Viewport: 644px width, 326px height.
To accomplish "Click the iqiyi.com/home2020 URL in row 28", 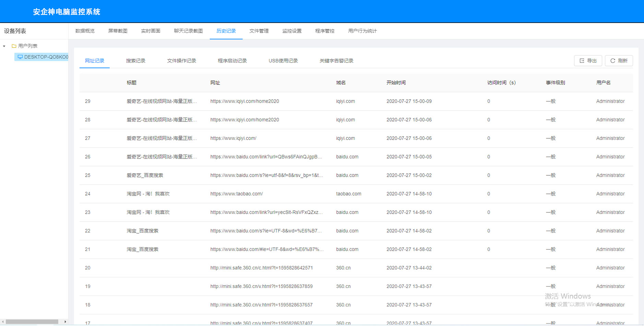I will click(x=245, y=120).
